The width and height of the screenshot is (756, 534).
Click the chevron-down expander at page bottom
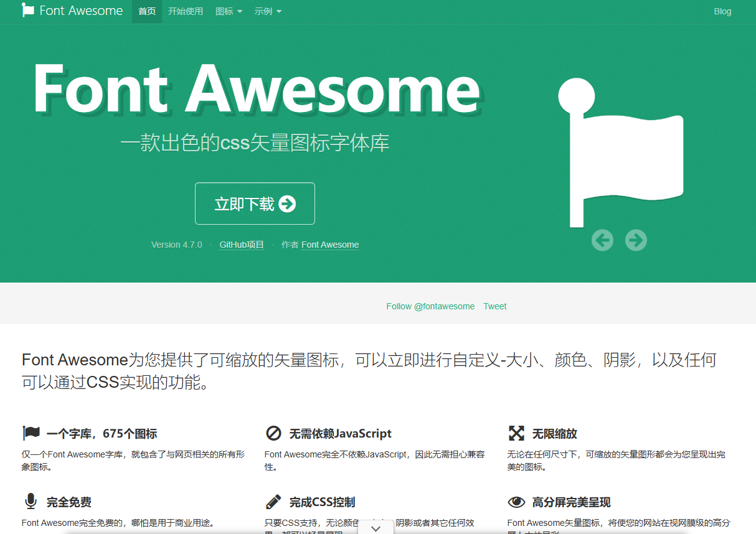[376, 528]
